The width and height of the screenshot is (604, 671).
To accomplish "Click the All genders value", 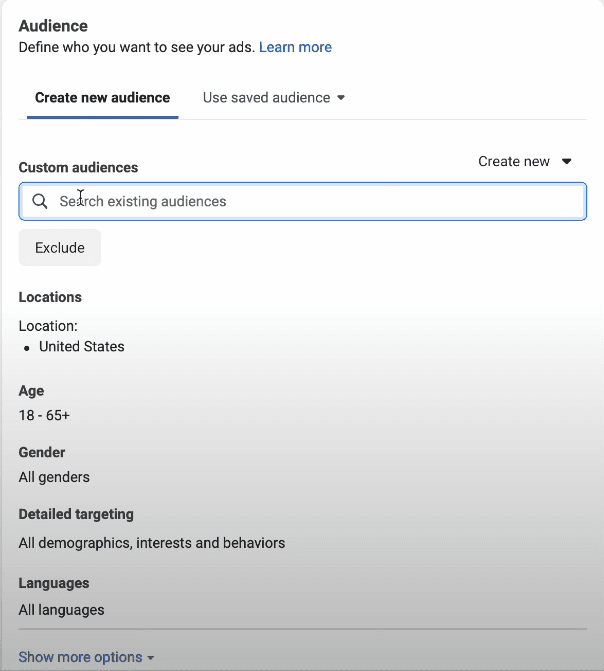I will point(54,477).
